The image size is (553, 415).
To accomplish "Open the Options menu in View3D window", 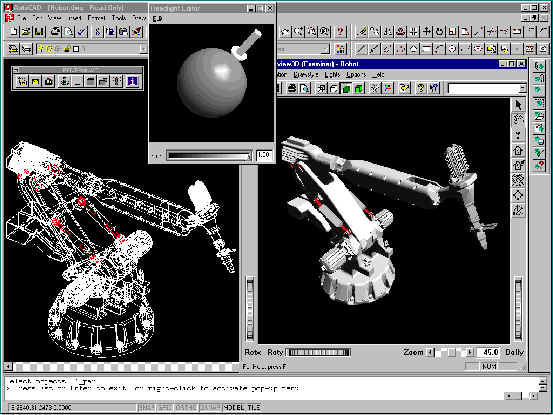I will 356,75.
